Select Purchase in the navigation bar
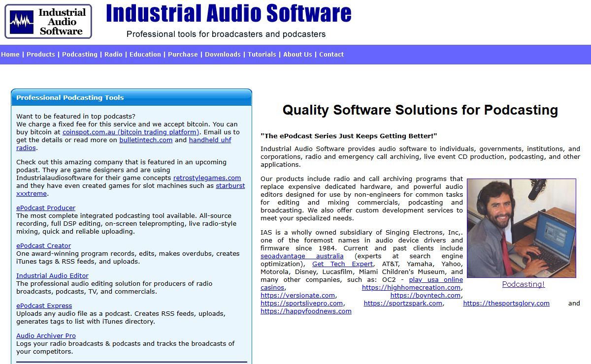Viewport: 591px width, 364px height. pyautogui.click(x=183, y=54)
